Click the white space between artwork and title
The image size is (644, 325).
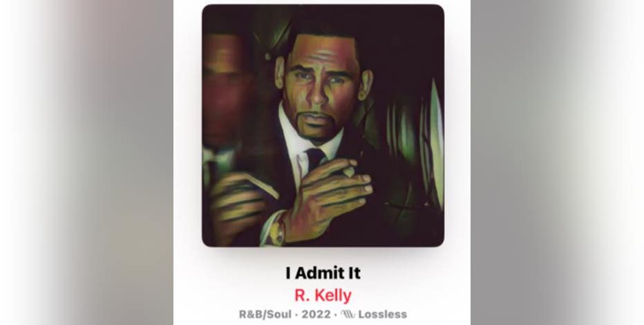323,256
